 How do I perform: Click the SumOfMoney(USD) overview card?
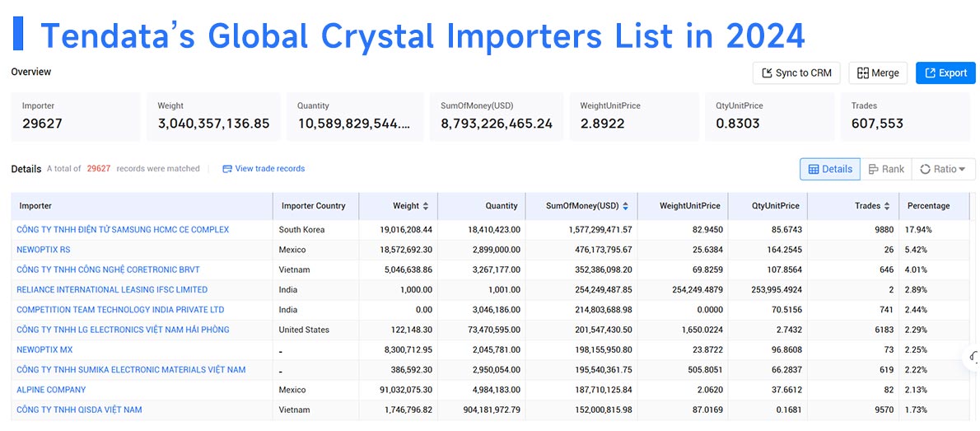[x=497, y=116]
